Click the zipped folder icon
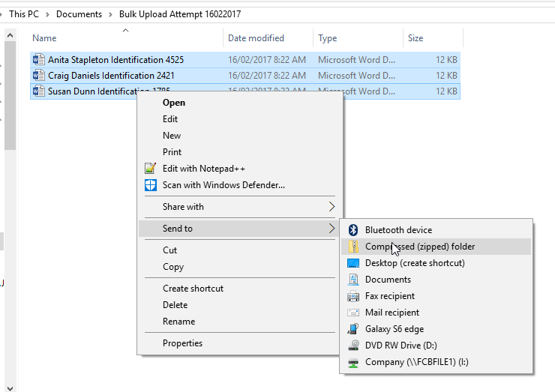This screenshot has width=555, height=392. click(353, 247)
